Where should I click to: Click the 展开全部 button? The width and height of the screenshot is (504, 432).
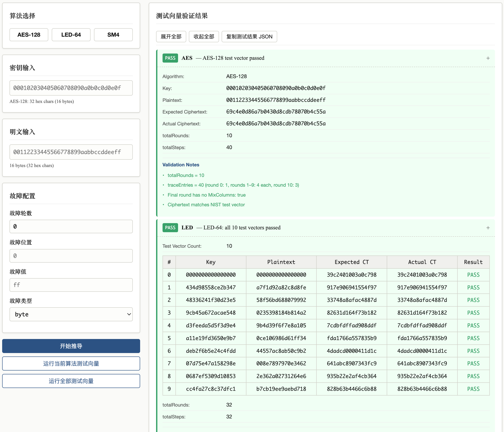point(171,36)
